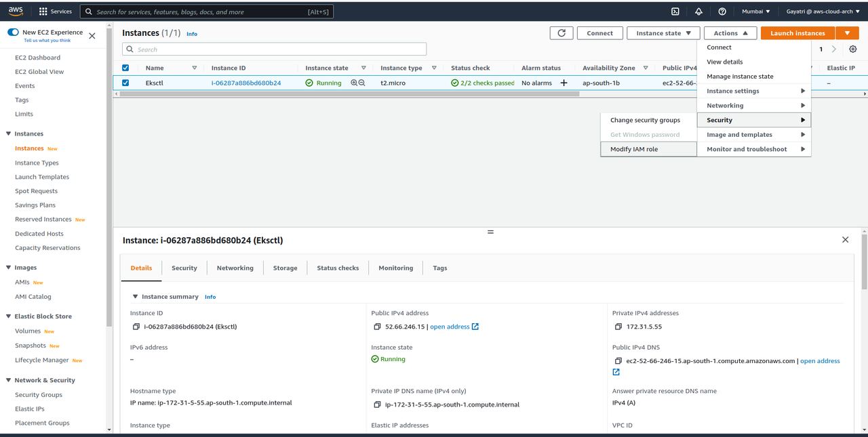Open the Instance state dropdown

tap(663, 33)
